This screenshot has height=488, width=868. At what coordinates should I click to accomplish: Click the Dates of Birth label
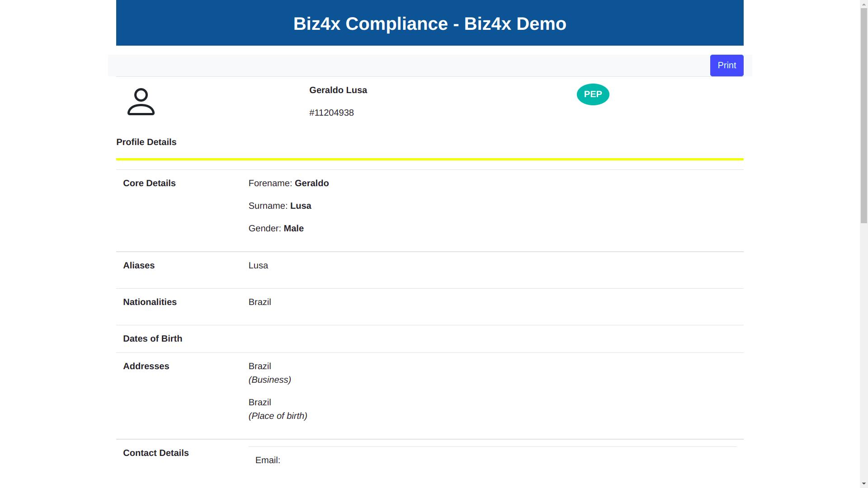(x=152, y=339)
